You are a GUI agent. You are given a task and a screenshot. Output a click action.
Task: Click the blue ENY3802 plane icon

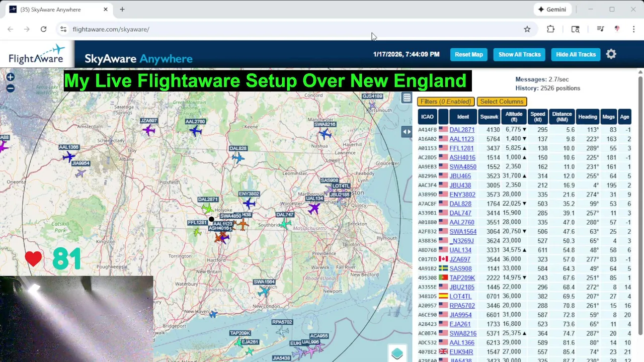pyautogui.click(x=249, y=204)
